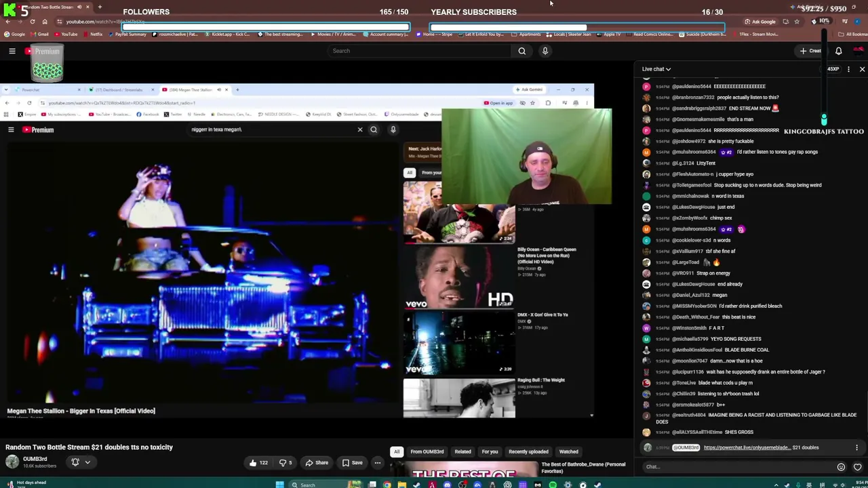Open Raging Bull The Weight video thumbnail
This screenshot has width=868, height=488.
[x=459, y=399]
